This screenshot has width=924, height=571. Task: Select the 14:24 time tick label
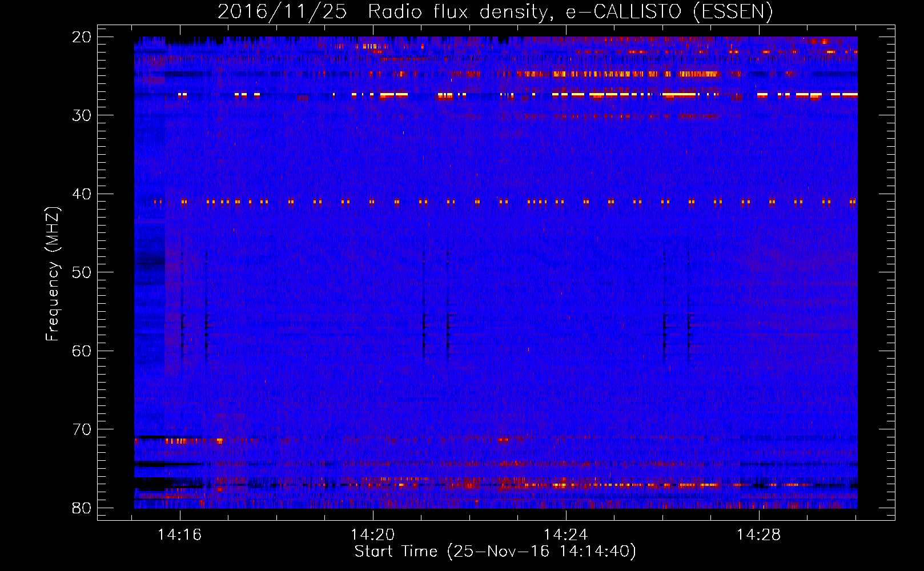click(566, 535)
